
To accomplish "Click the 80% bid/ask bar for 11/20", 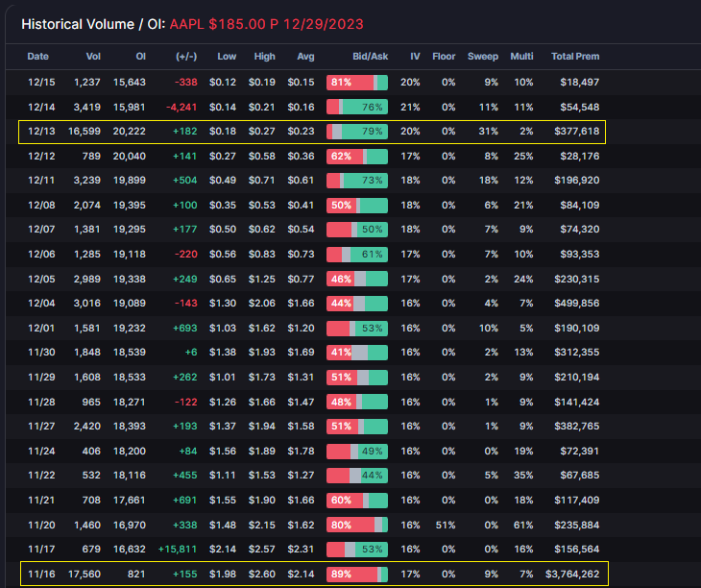I will coord(357,525).
